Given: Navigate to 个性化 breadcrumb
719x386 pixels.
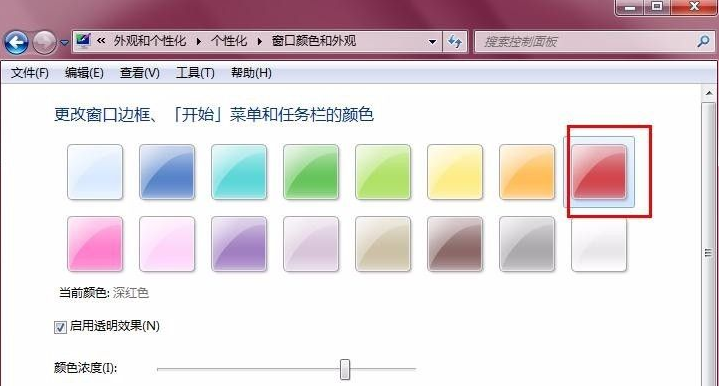Looking at the screenshot, I should [229, 41].
